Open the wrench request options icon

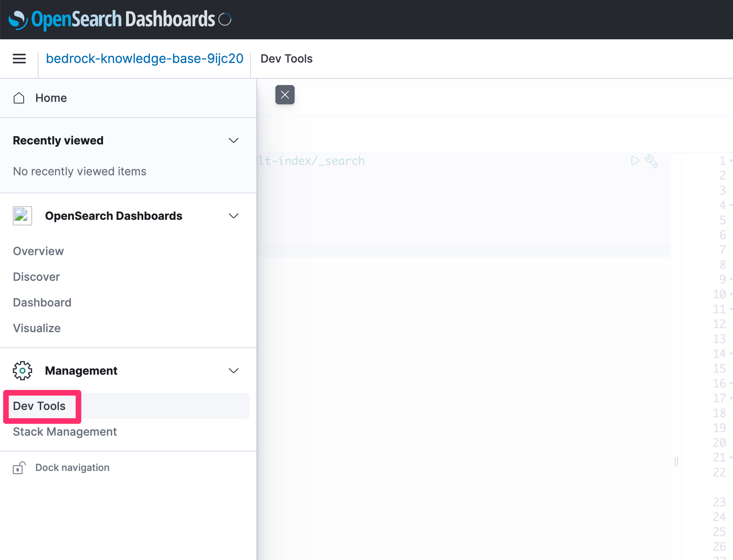(x=652, y=161)
